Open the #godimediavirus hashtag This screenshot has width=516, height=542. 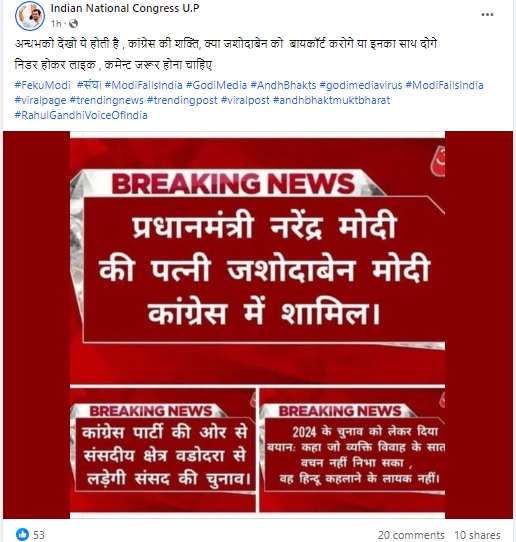point(361,85)
